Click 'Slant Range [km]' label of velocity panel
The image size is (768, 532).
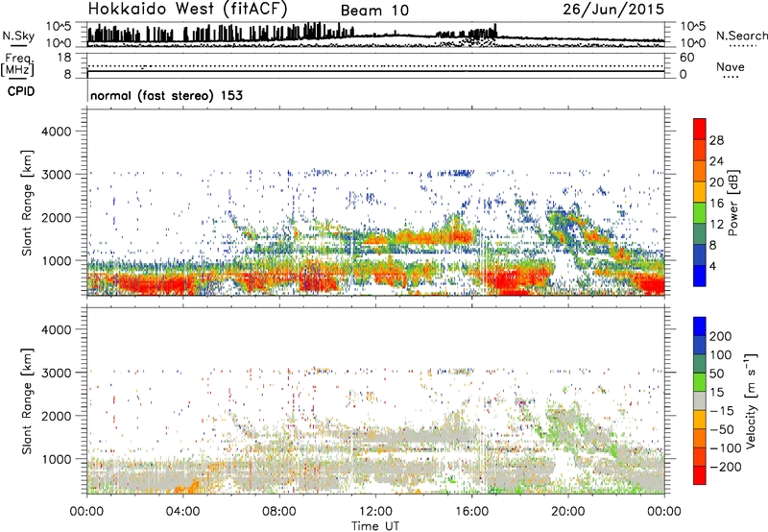27,401
